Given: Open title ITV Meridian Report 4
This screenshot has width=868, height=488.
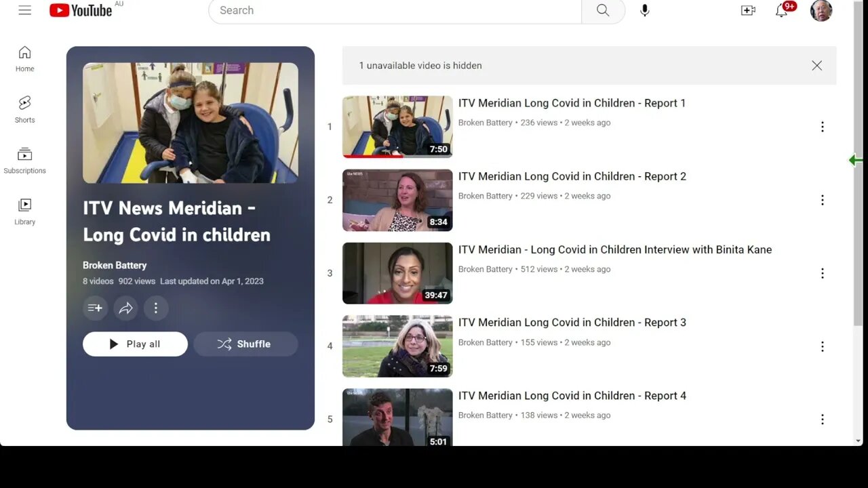Looking at the screenshot, I should point(572,396).
